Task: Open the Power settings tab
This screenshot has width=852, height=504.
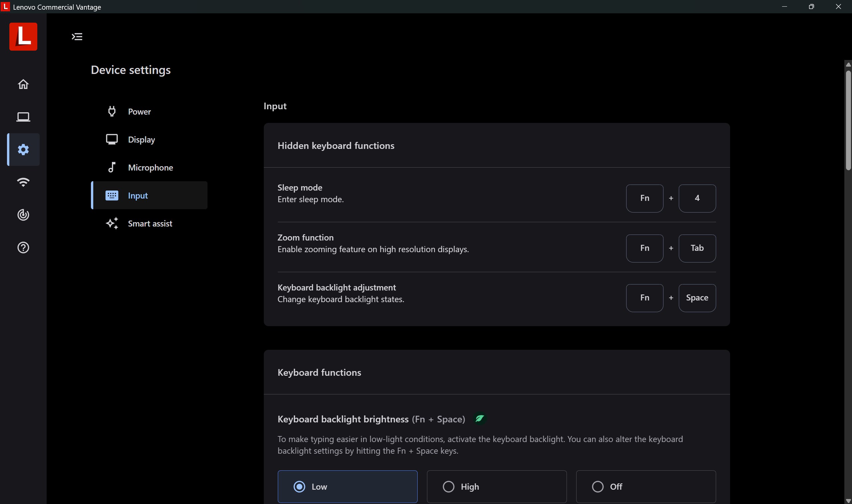Action: pyautogui.click(x=139, y=111)
